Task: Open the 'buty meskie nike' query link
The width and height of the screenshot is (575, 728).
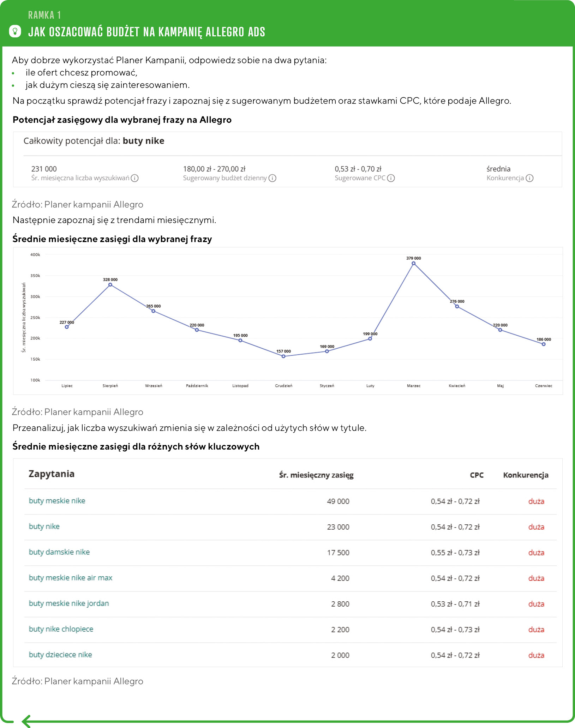Action: tap(57, 501)
